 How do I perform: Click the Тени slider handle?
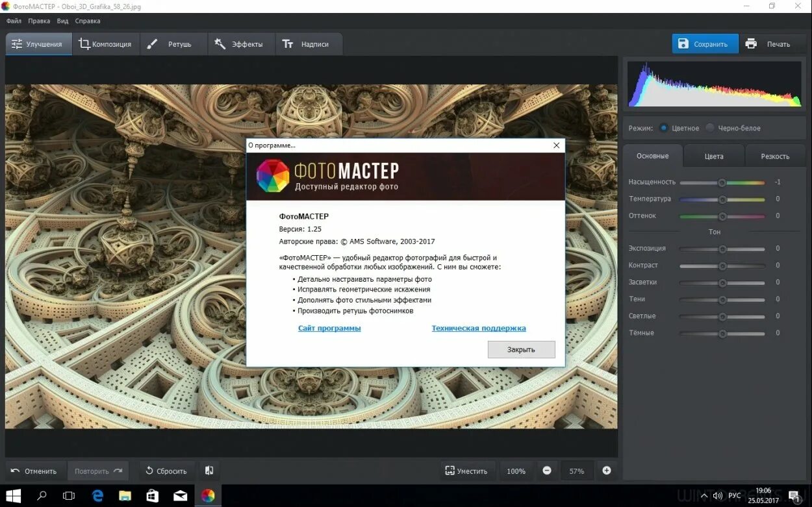click(722, 299)
